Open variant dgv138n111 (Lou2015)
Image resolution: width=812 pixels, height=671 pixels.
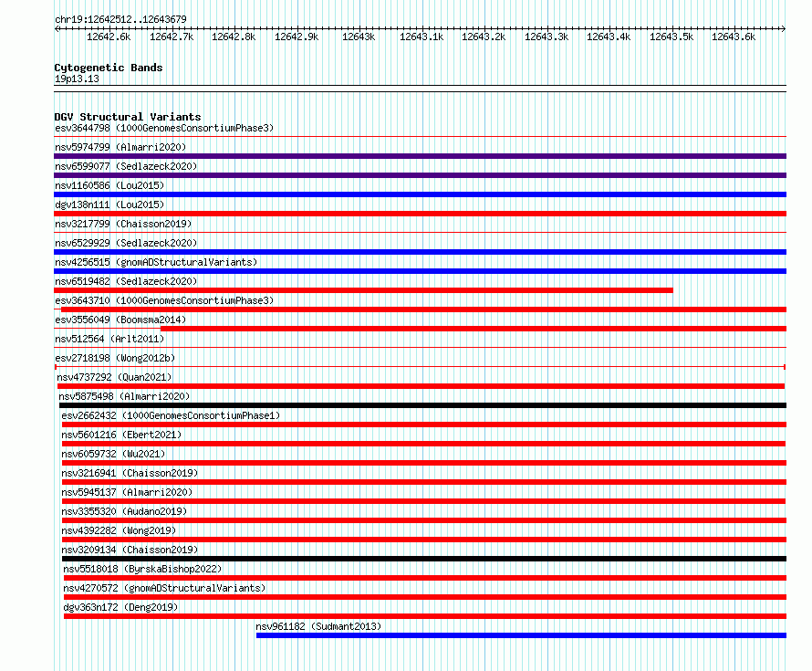point(109,204)
